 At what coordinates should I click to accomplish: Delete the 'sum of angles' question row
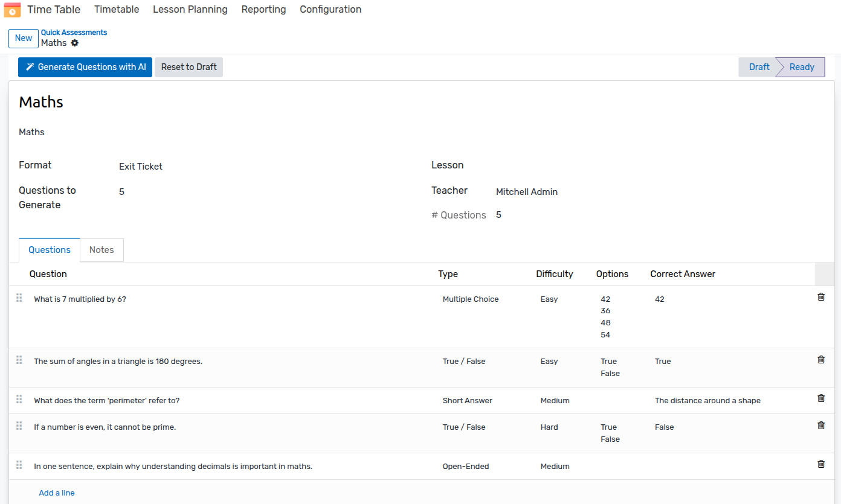pos(820,359)
